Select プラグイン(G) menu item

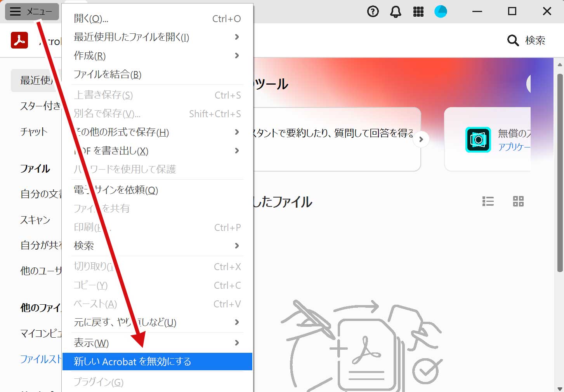pos(157,382)
